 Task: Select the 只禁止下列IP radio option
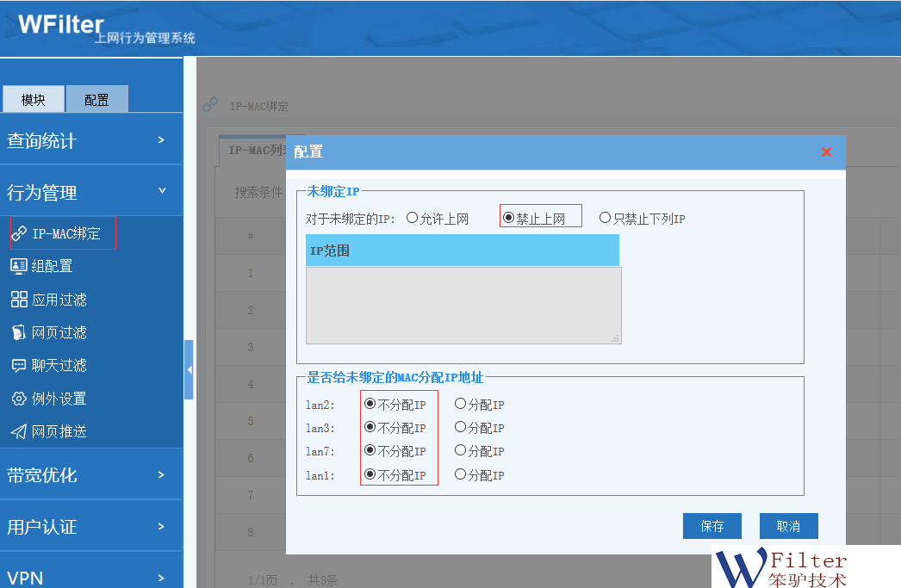coord(606,219)
